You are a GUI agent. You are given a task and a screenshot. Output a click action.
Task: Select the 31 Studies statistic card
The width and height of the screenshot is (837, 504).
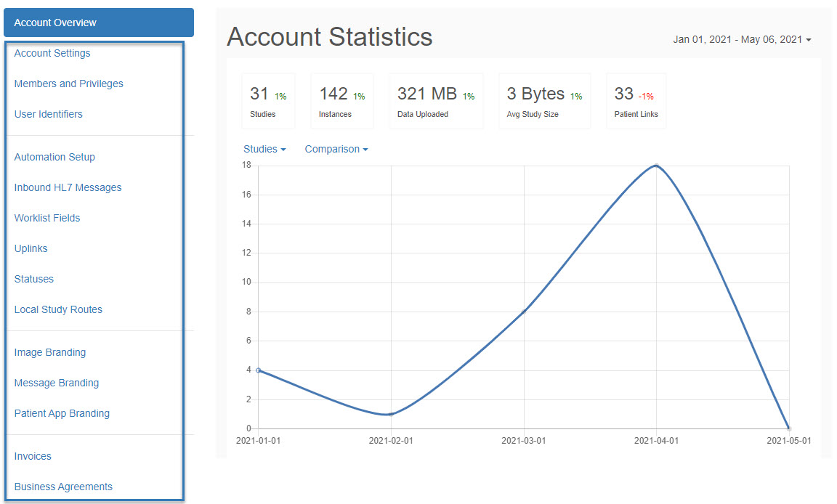(268, 102)
